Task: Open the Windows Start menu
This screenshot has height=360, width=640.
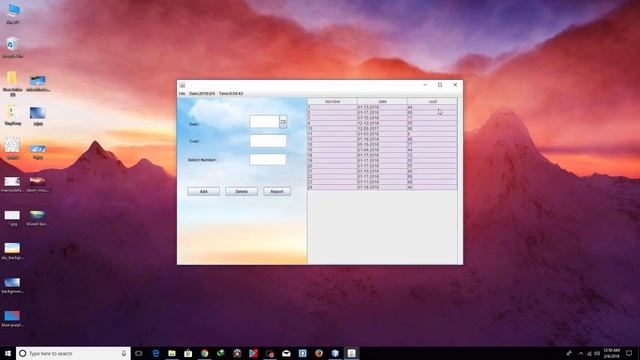Action: coord(8,353)
